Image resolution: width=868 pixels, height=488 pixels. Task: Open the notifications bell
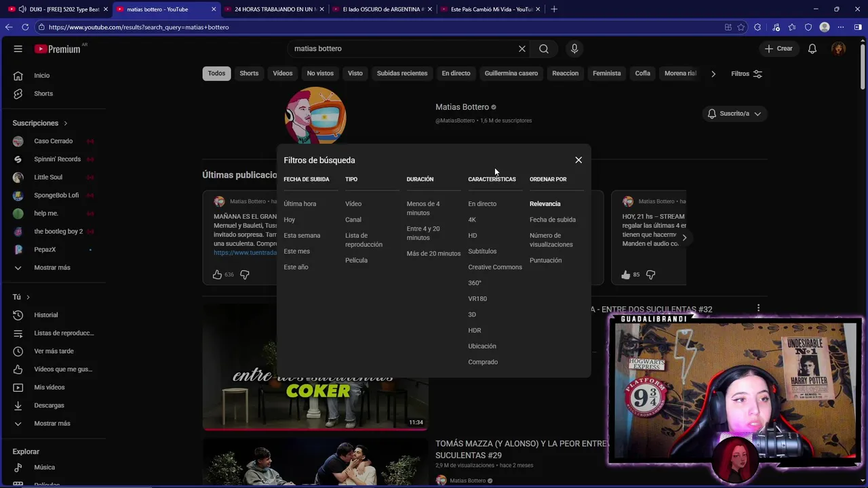(x=812, y=49)
